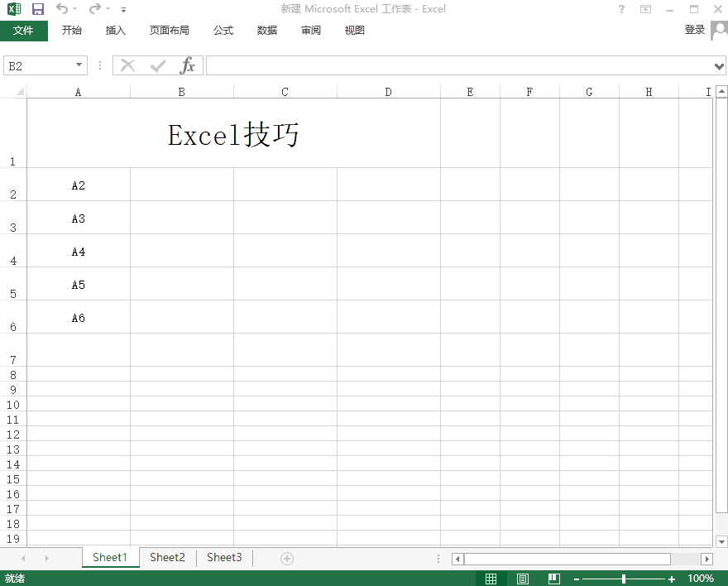Select cell containing A6
The width and height of the screenshot is (728, 586).
coord(79,317)
